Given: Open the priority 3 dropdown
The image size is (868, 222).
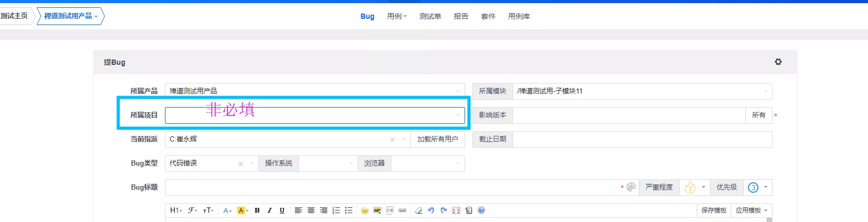Looking at the screenshot, I should 758,187.
